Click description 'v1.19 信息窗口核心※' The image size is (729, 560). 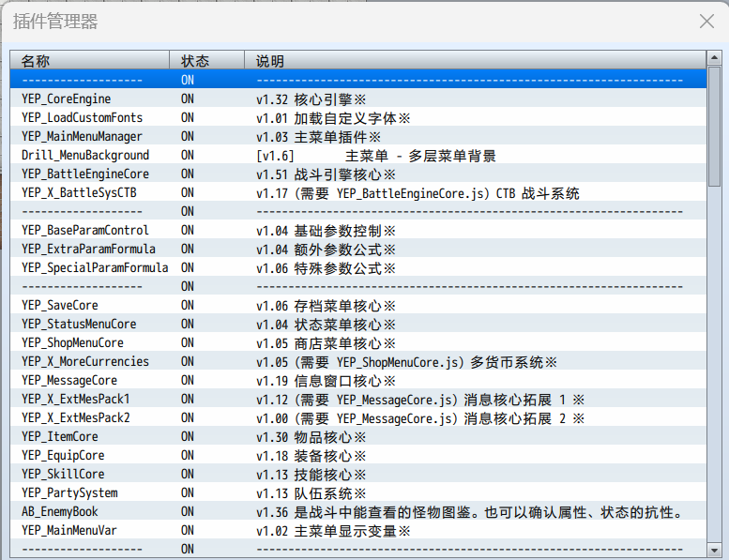[x=326, y=381]
